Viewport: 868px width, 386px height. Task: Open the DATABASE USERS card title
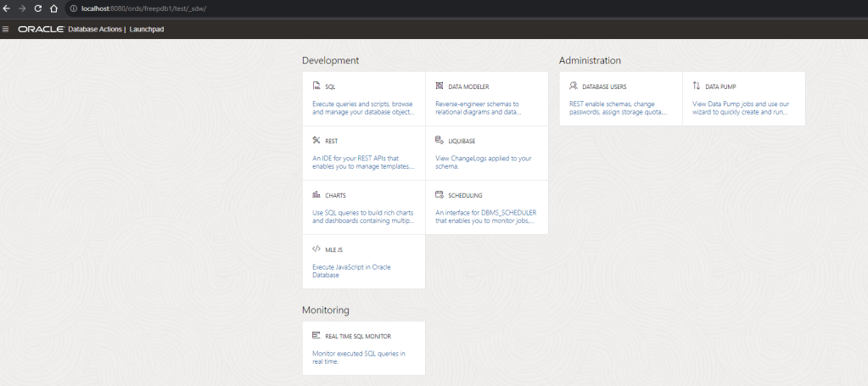coord(604,87)
